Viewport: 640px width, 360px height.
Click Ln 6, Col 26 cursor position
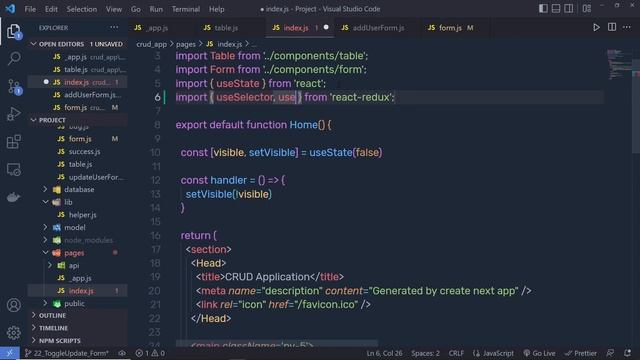click(384, 353)
